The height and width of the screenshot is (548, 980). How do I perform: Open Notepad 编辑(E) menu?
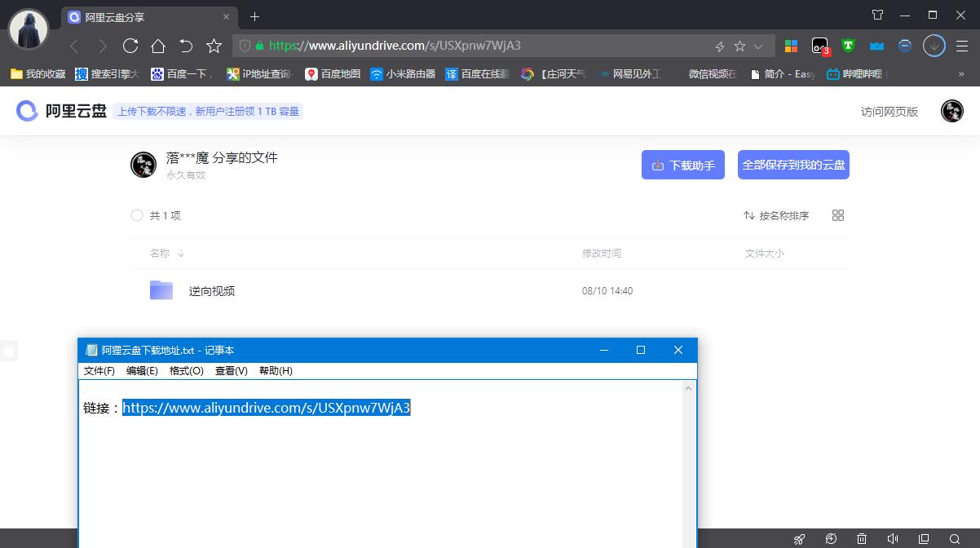[x=142, y=371]
